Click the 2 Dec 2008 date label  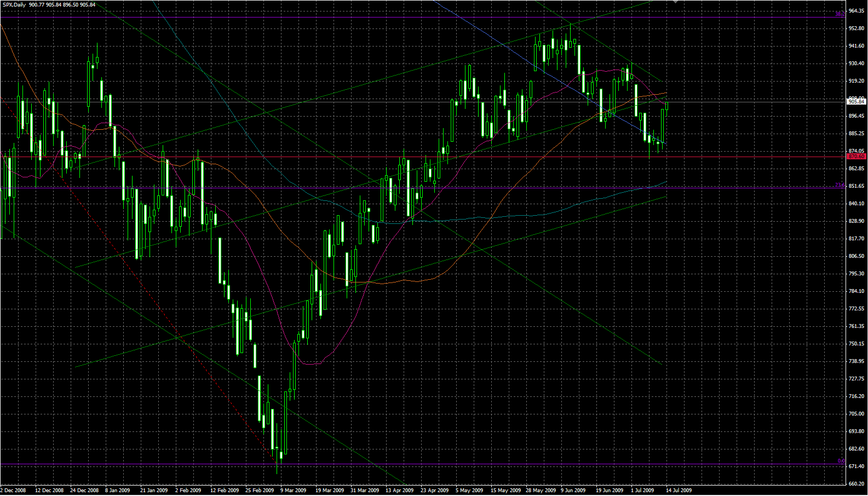tap(13, 491)
